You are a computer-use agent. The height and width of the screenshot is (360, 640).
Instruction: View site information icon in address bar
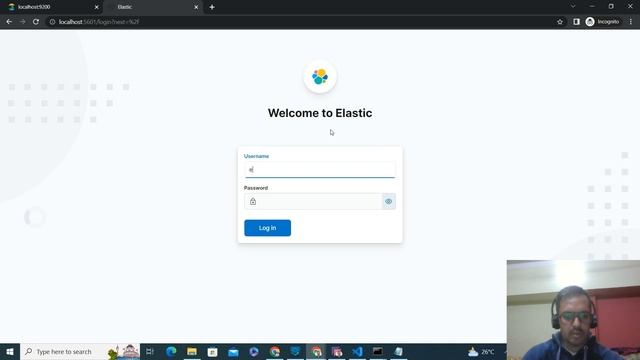coord(52,22)
